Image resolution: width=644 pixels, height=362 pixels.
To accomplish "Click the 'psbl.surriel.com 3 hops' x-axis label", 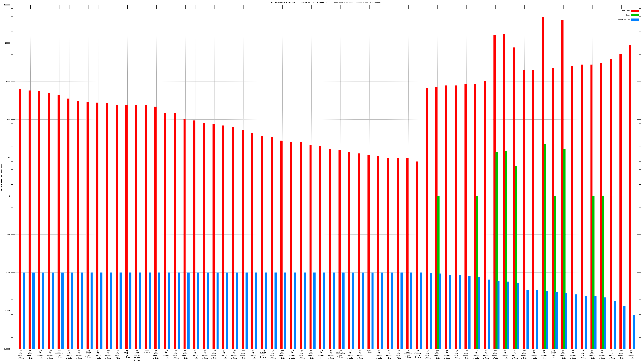I will (x=418, y=354).
